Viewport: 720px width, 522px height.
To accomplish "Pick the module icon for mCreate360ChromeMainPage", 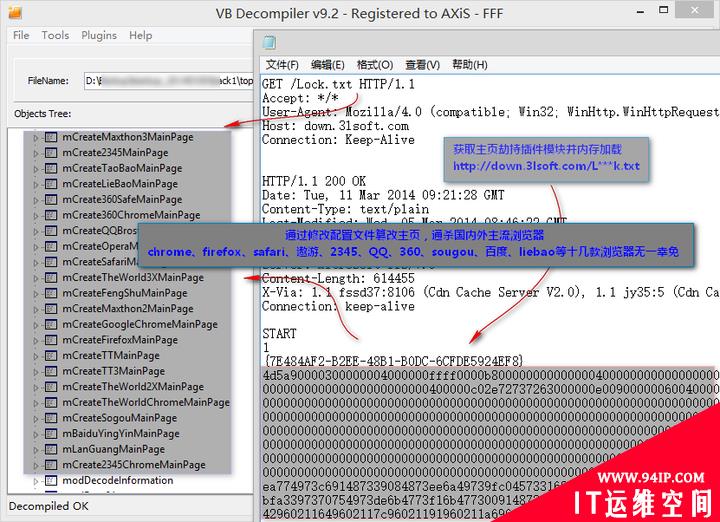I will point(51,215).
